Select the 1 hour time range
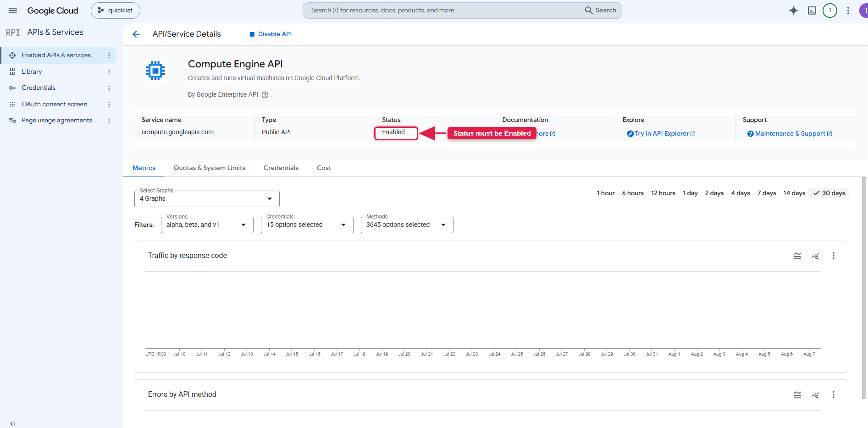Viewport: 868px width, 428px height. pos(606,193)
